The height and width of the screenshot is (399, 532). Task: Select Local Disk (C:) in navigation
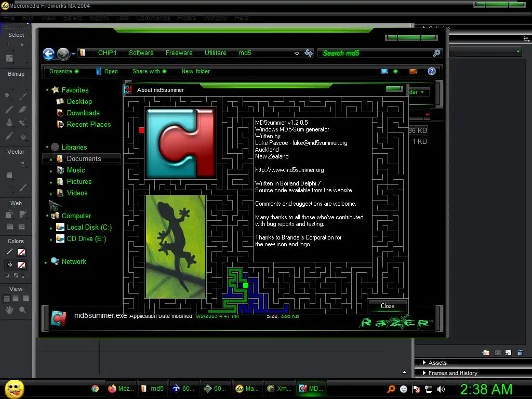tap(89, 228)
